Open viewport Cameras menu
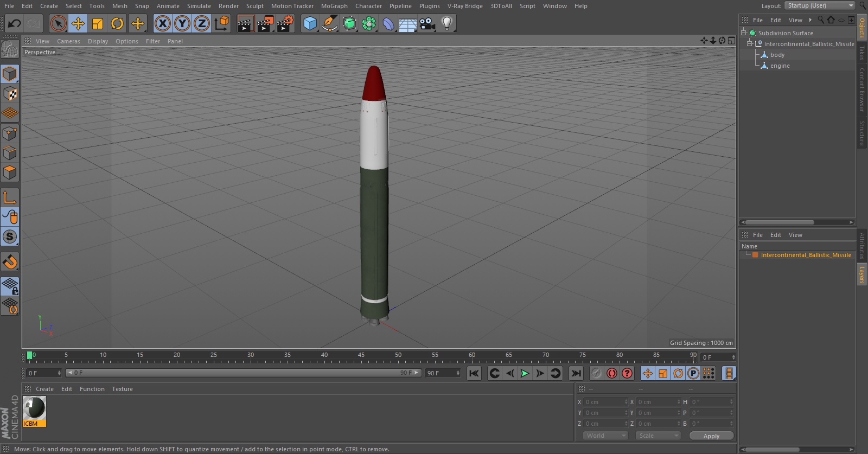The height and width of the screenshot is (454, 868). click(68, 41)
